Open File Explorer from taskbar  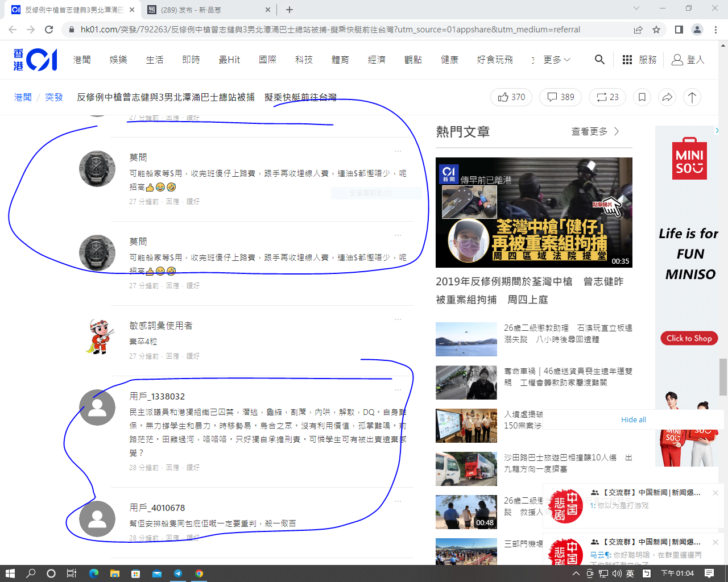(115, 573)
